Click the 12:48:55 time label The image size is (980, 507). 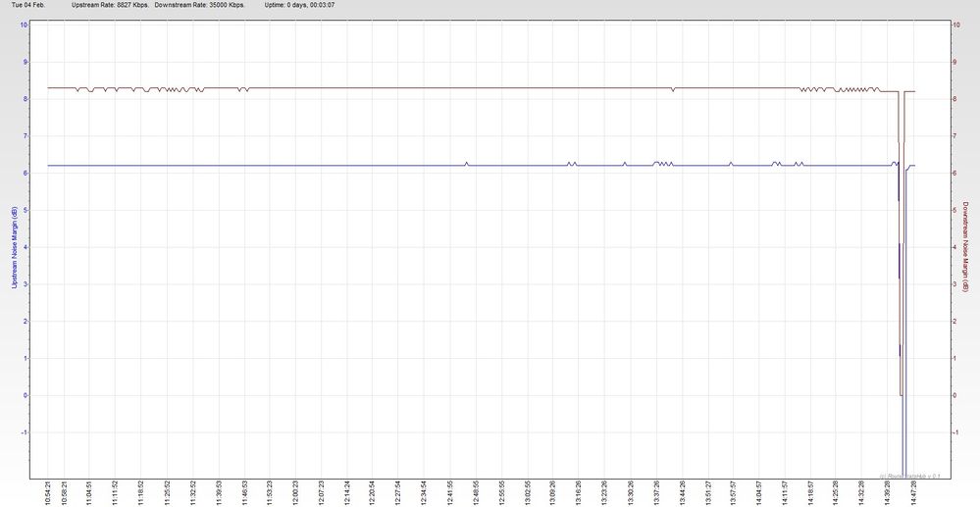click(476, 493)
